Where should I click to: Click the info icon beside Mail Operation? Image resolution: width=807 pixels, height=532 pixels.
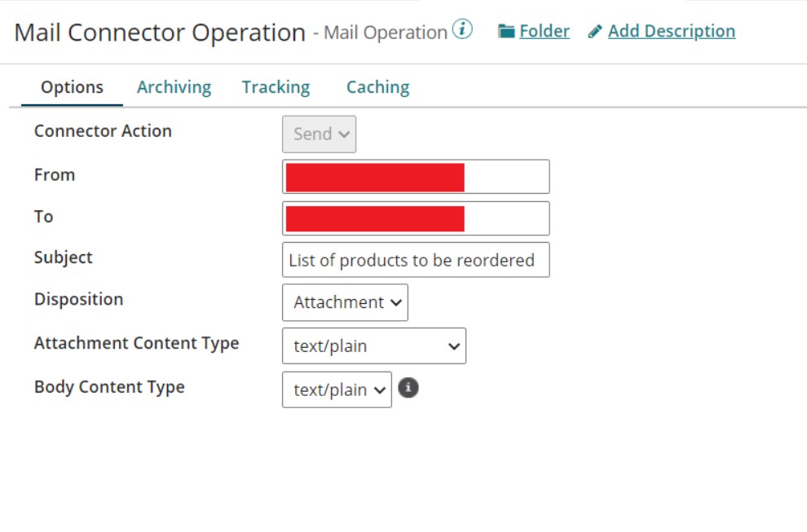click(x=462, y=30)
